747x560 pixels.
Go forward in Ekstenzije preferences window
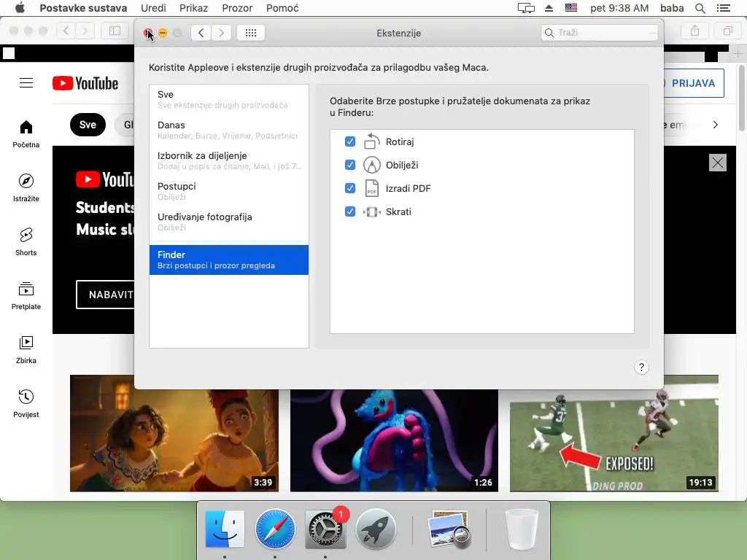(221, 33)
